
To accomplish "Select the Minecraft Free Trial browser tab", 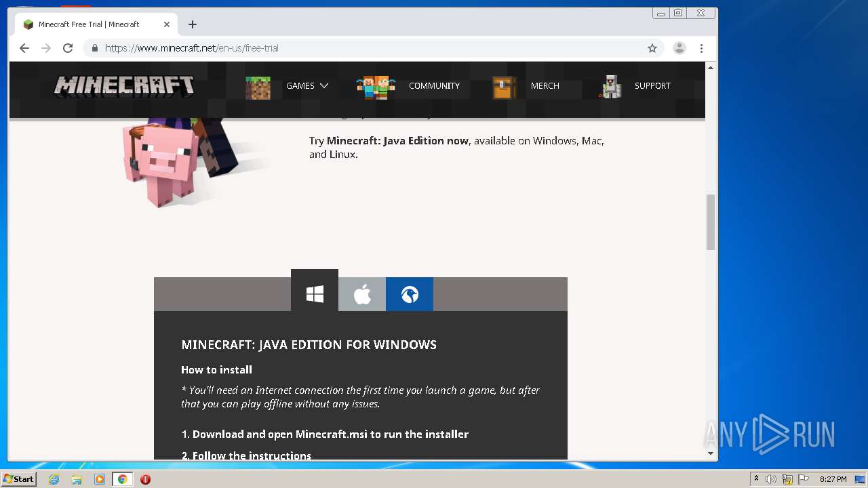I will [x=97, y=24].
